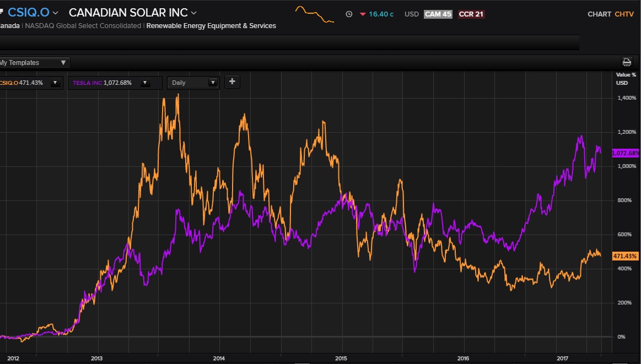The image size is (641, 364).
Task: Click the 0% y-axis label
Action: pyautogui.click(x=621, y=337)
